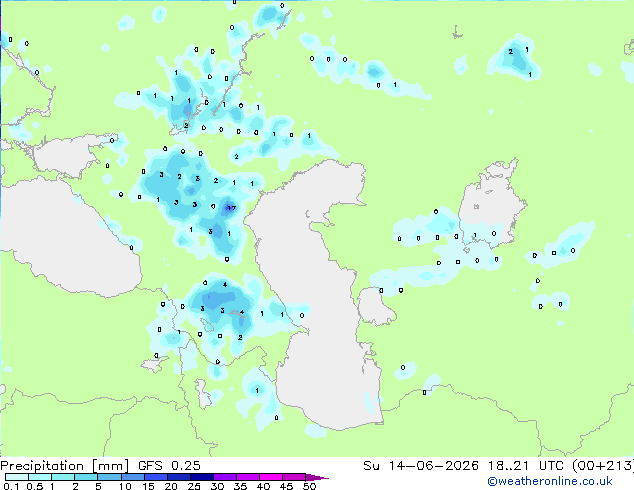Viewport: 634px width, 490px height.
Task: Click the 40–45 mm legend color swatch
Action: 271,477
